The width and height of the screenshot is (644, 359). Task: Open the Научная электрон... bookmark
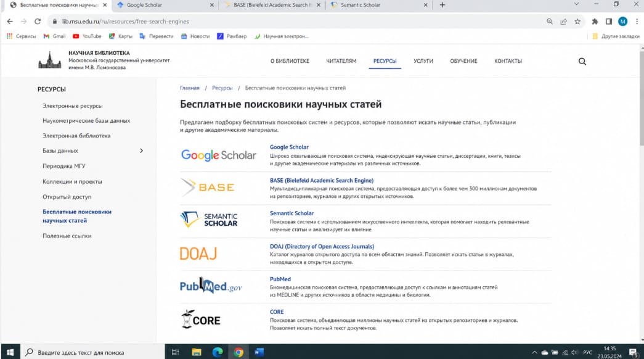pos(282,36)
